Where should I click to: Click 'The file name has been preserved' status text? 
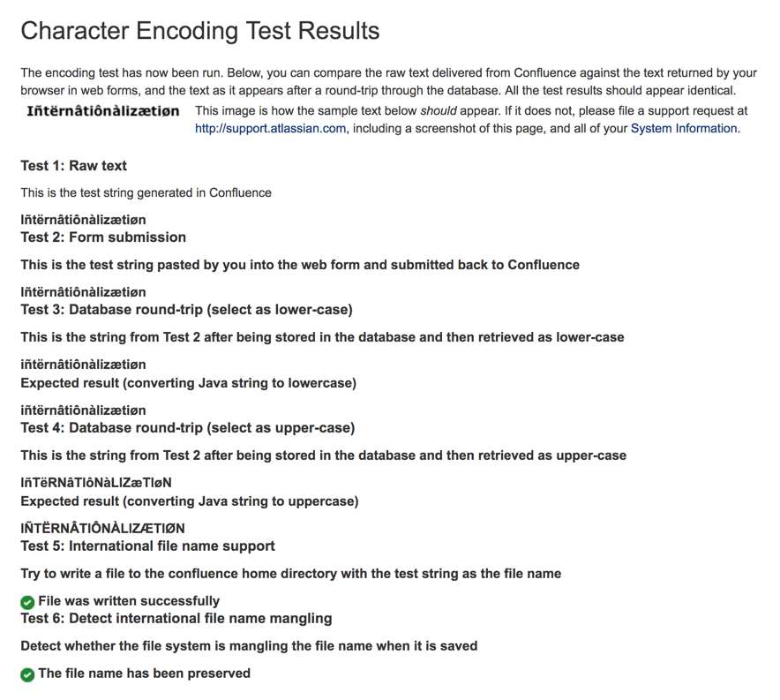coord(145,674)
